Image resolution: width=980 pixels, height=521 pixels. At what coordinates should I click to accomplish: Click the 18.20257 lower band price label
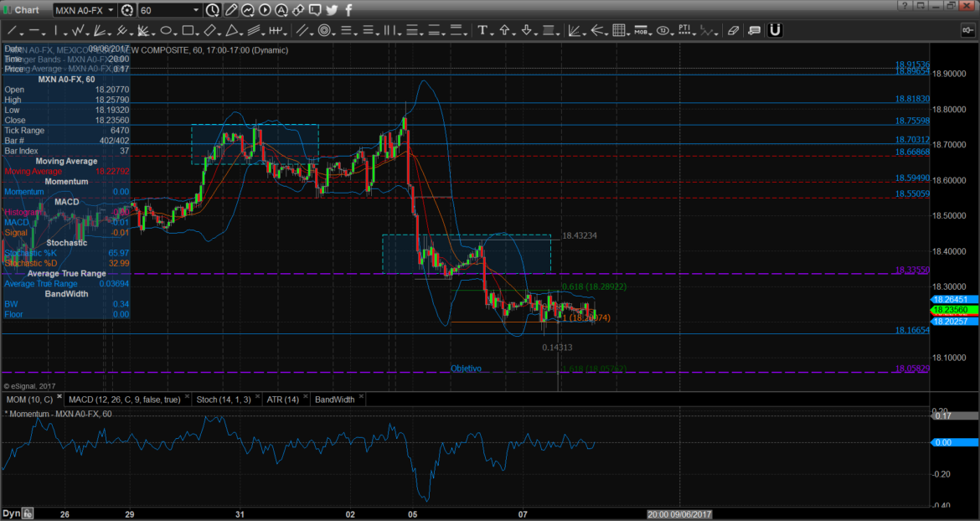pyautogui.click(x=954, y=321)
